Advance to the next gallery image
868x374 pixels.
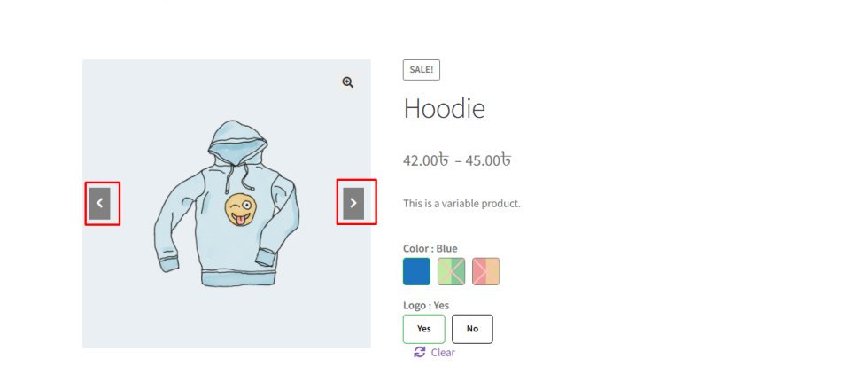353,203
